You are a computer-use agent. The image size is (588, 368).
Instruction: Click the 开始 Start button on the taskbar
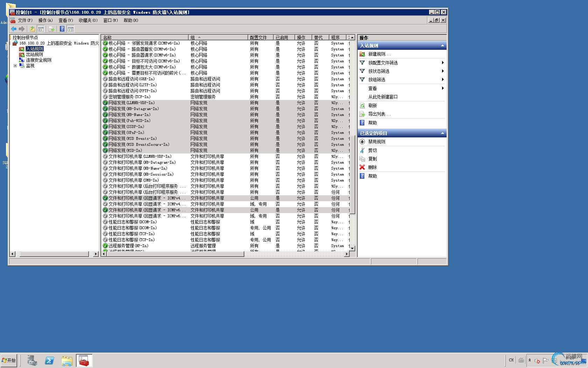[9, 360]
